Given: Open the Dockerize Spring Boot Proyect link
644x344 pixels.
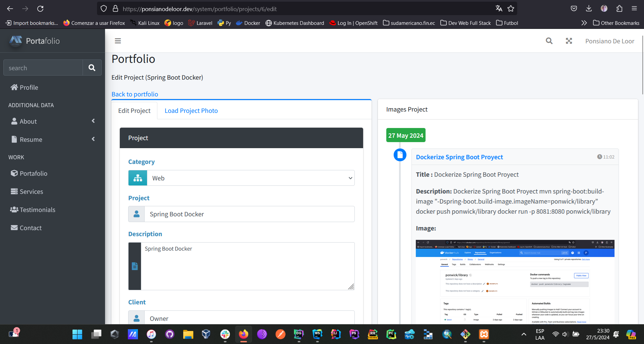Looking at the screenshot, I should [459, 157].
